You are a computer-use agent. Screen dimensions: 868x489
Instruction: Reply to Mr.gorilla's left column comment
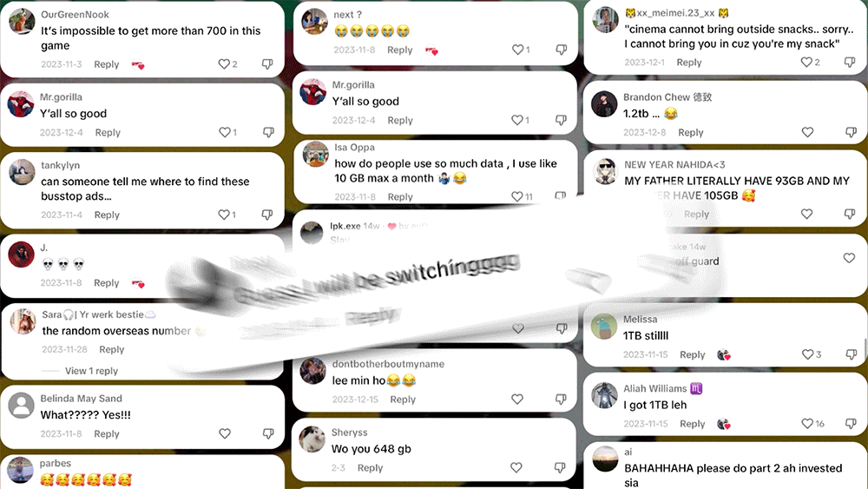(108, 132)
